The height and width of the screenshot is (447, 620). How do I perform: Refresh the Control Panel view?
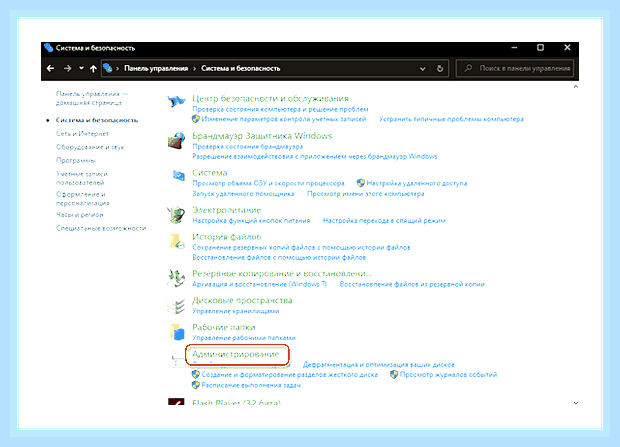[440, 68]
